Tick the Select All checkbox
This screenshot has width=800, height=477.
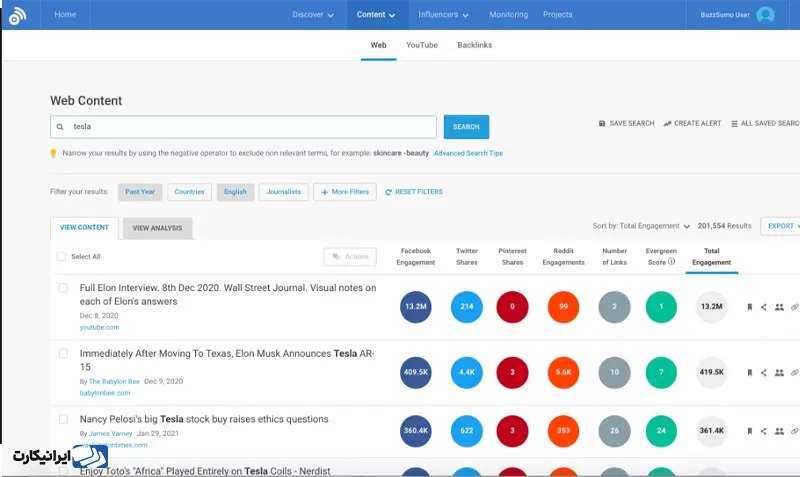click(x=62, y=257)
